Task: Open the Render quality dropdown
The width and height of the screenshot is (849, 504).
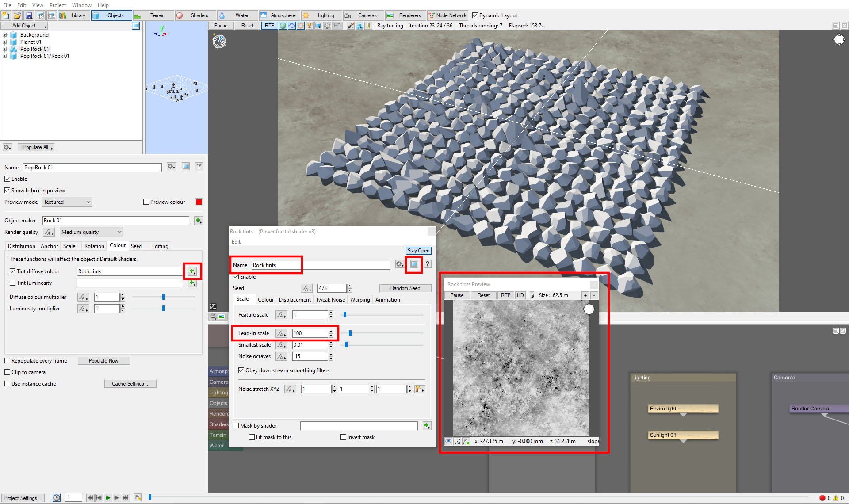Action: coord(92,232)
